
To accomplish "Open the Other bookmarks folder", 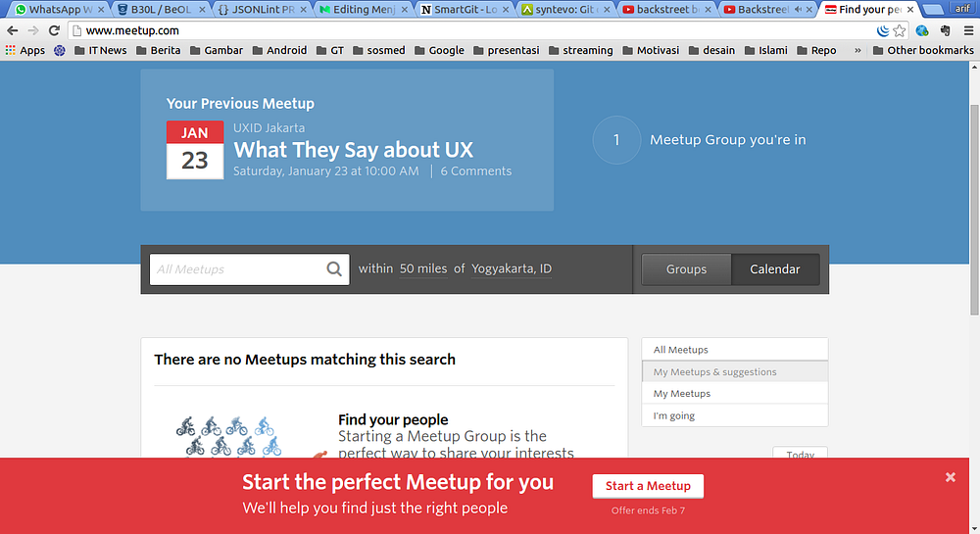I will [923, 51].
